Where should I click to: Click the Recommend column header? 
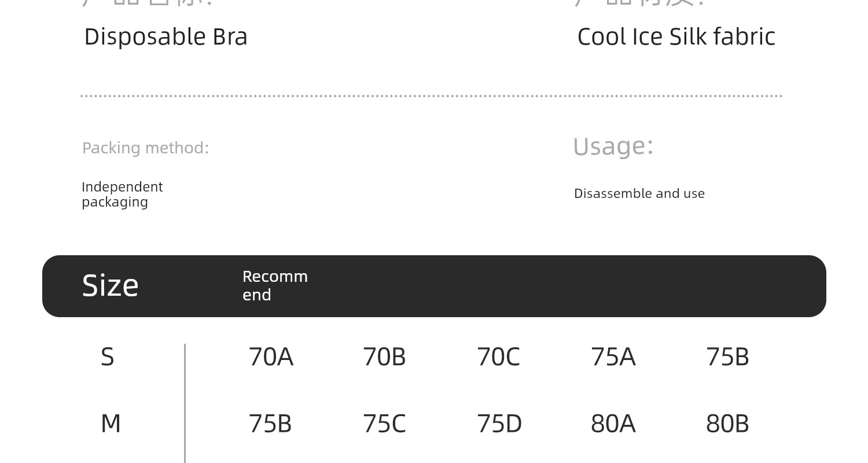click(275, 285)
